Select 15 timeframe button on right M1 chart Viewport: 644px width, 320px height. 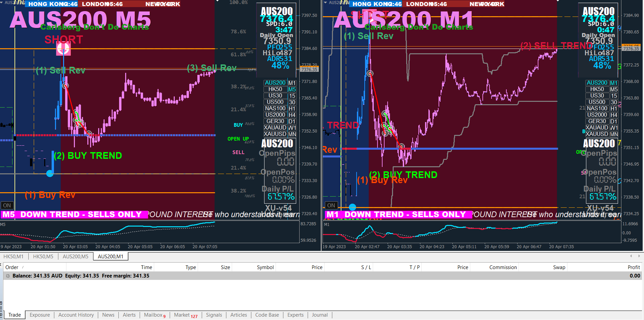[614, 96]
